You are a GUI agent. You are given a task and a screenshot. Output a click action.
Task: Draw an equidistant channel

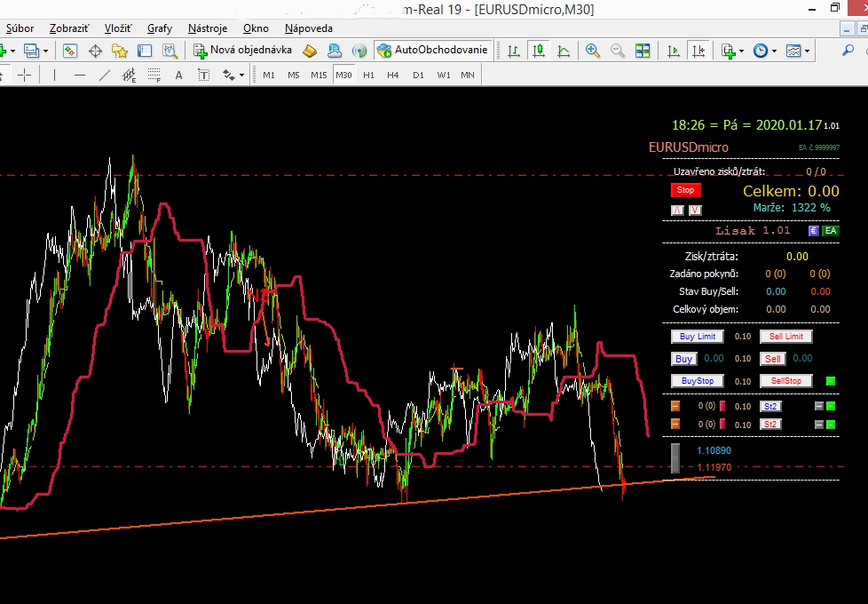point(129,75)
